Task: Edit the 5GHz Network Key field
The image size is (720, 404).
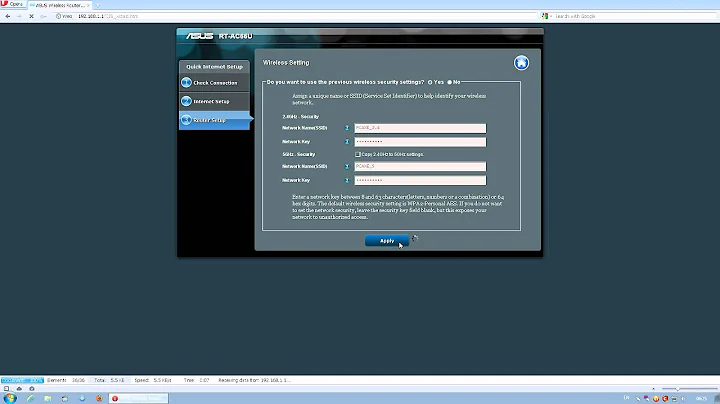Action: point(420,180)
